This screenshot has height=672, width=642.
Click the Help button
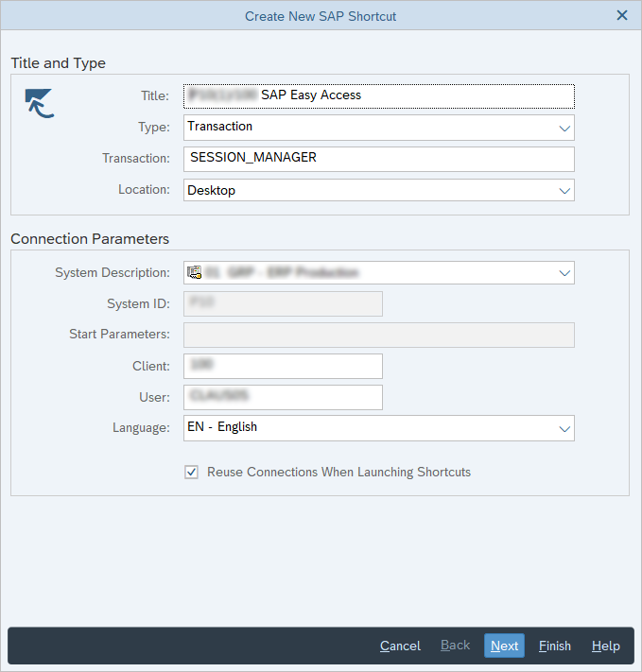pos(605,646)
